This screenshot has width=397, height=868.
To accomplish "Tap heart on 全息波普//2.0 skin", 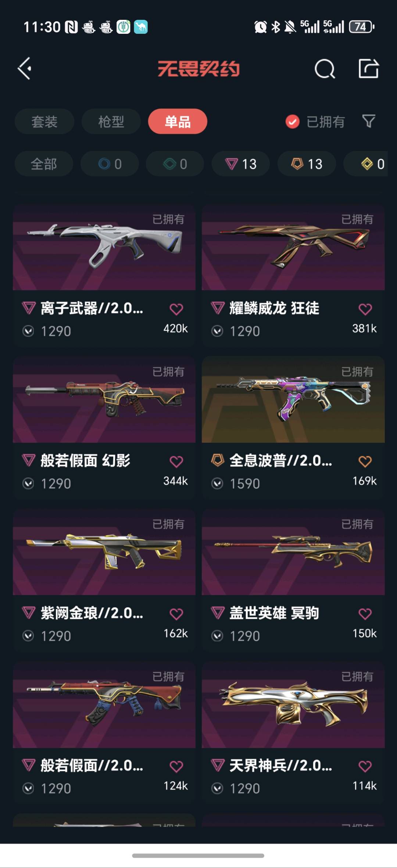I will 365,461.
